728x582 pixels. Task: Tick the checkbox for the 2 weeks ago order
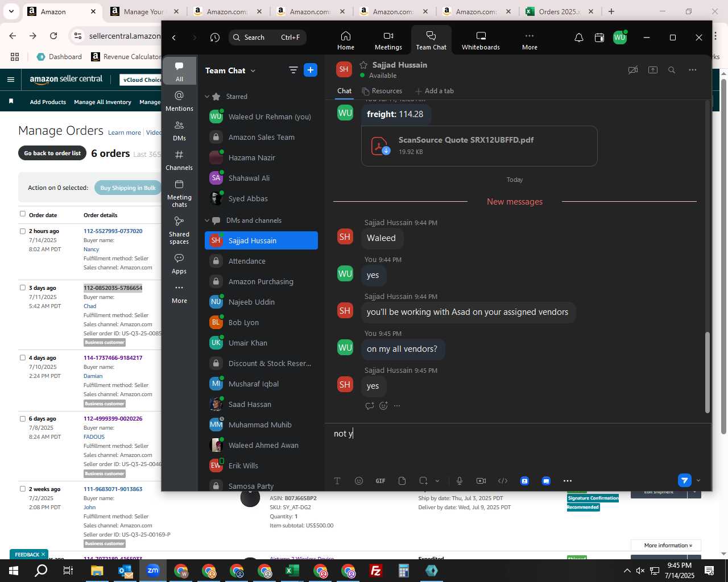23,489
